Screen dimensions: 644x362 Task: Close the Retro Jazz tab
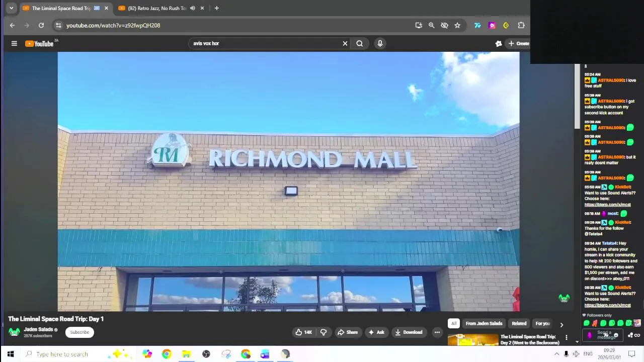point(202,9)
